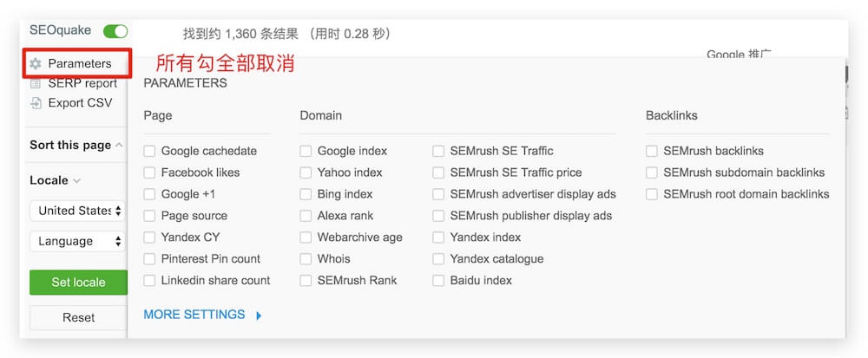Collapse the Sort this page section
This screenshot has height=358, width=868.
point(119,146)
